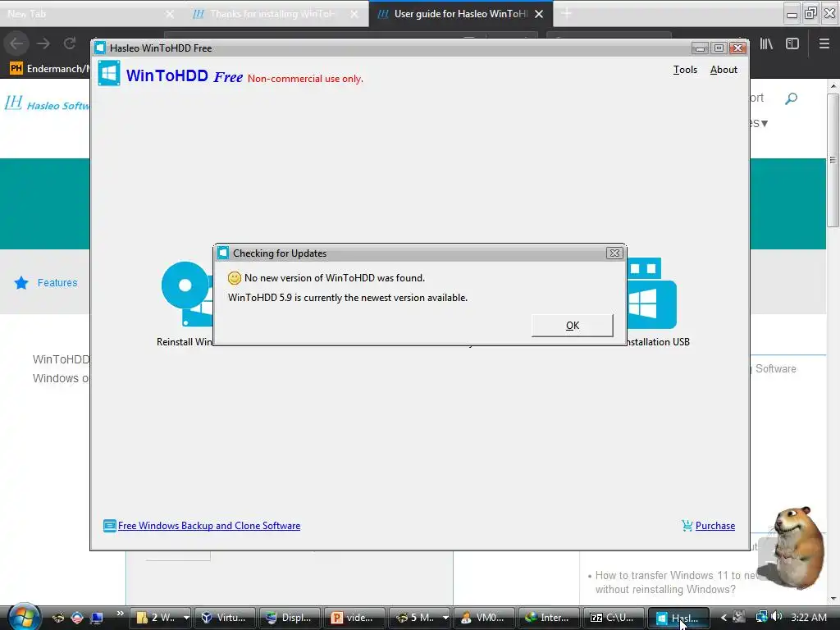Open the '5 M..' taskbar group
This screenshot has width=840, height=630.
419,618
